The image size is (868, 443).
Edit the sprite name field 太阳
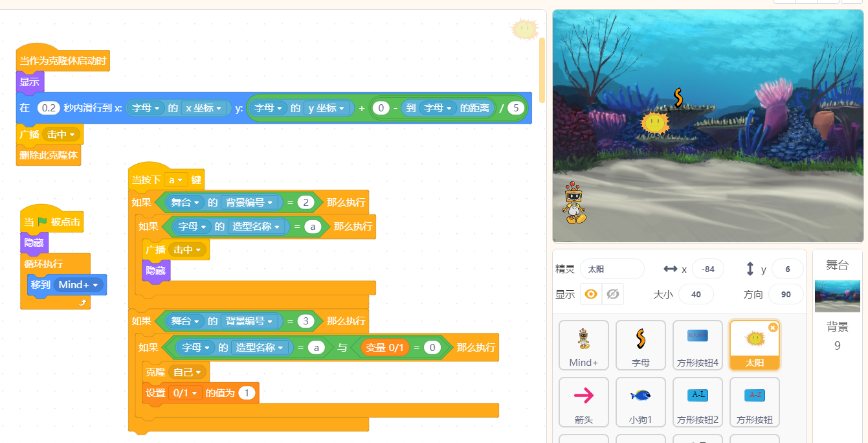pos(612,269)
